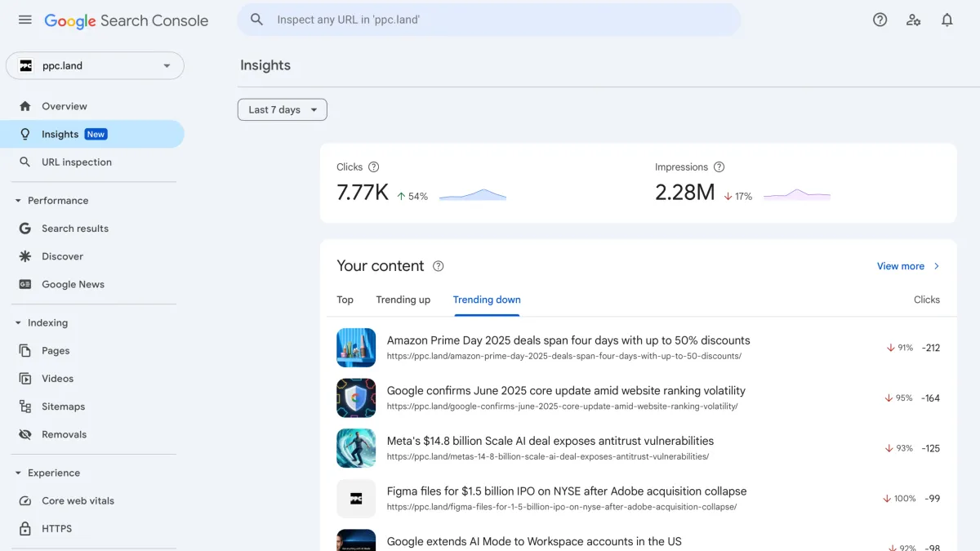Open the Videos indexing report
Screen dimensions: 980x551
pyautogui.click(x=57, y=378)
